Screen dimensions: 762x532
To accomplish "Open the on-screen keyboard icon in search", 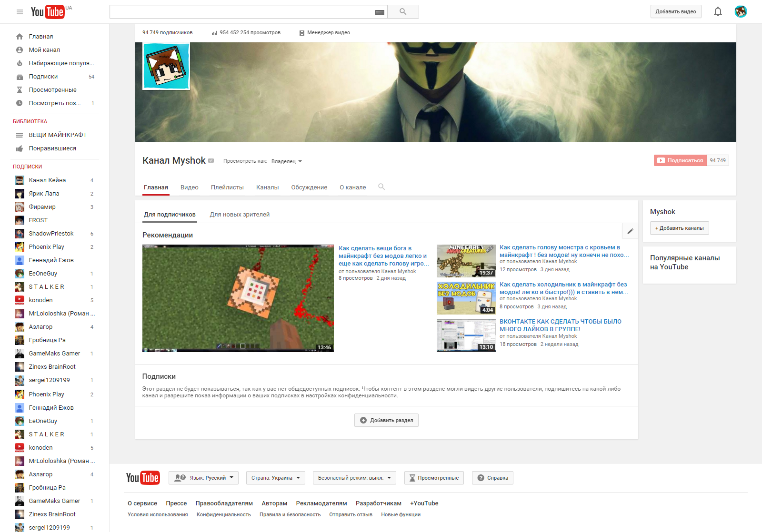I will point(380,12).
